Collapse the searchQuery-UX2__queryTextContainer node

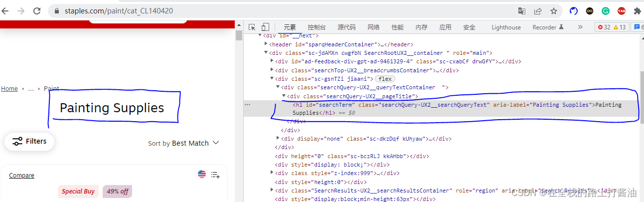point(278,87)
